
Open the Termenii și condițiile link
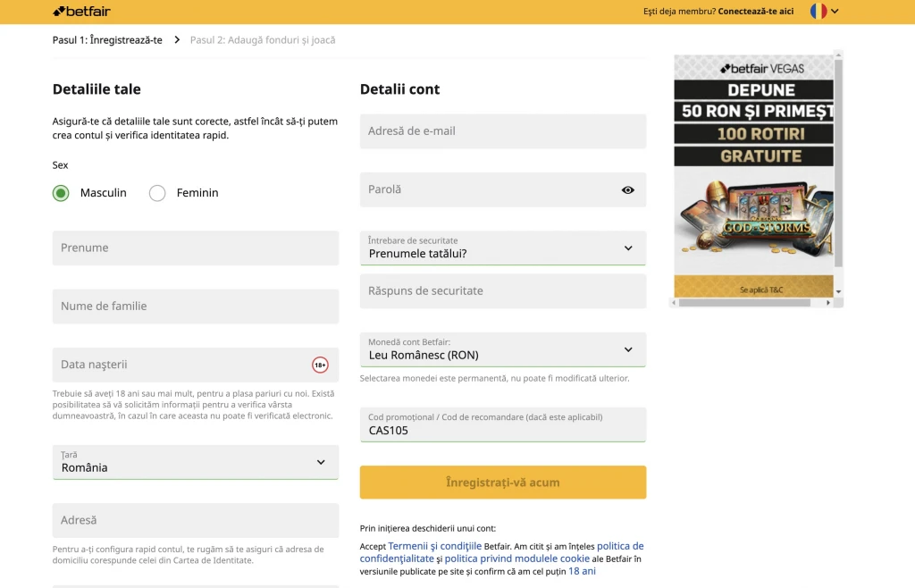pos(434,546)
